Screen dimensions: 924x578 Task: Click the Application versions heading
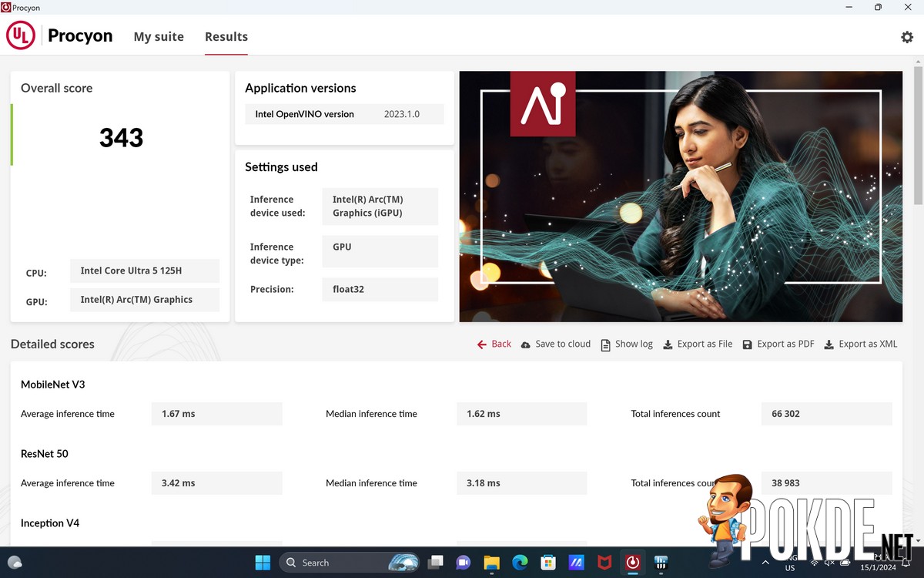tap(300, 89)
